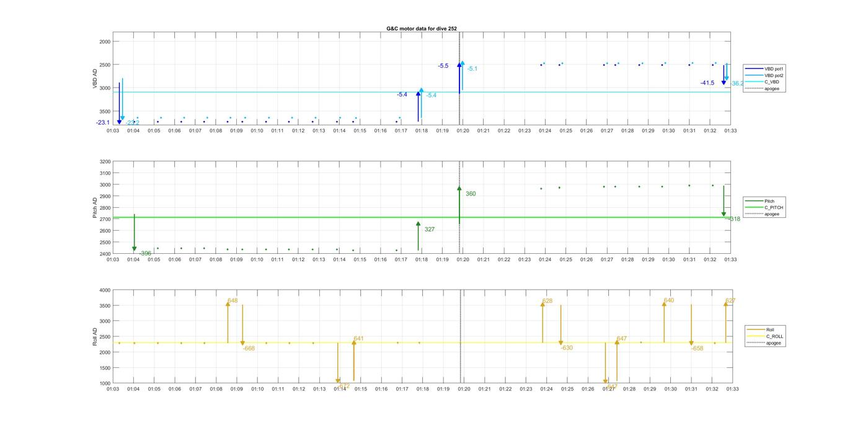Click the green 360 upward pitch arrow
This screenshot has height=430, width=868.
coord(459,205)
